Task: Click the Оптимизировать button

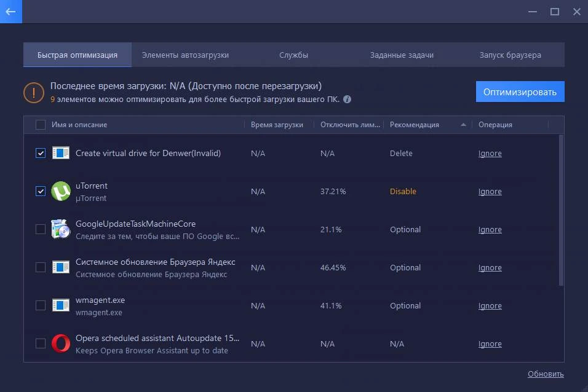Action: point(520,92)
